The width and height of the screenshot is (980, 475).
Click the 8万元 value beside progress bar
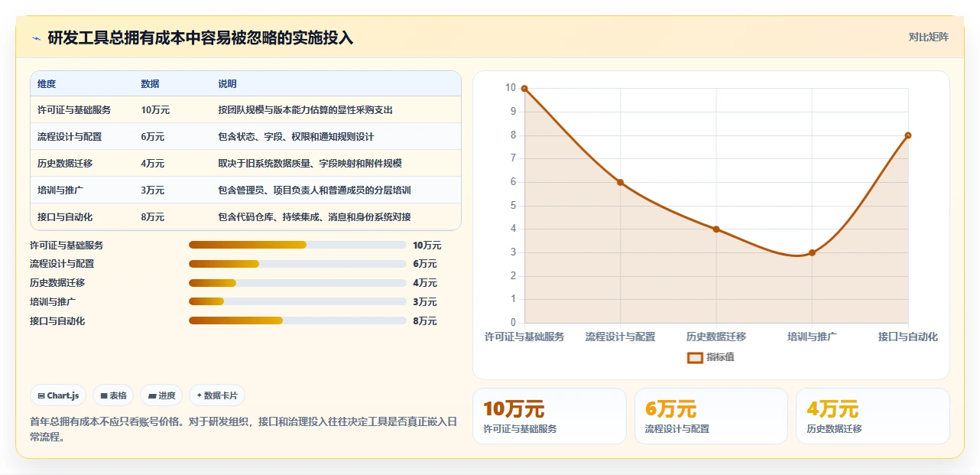[x=424, y=321]
